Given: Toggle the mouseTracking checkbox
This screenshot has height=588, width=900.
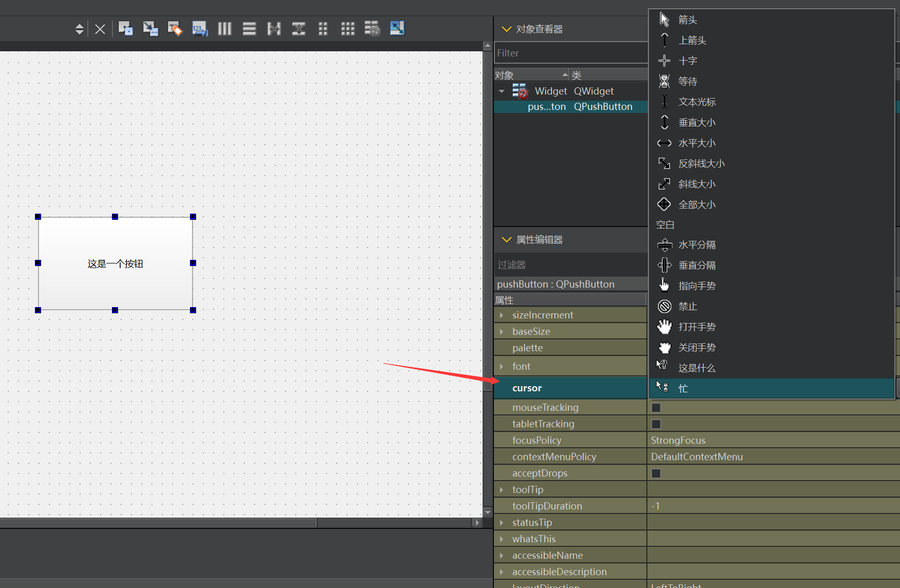Looking at the screenshot, I should coord(656,408).
